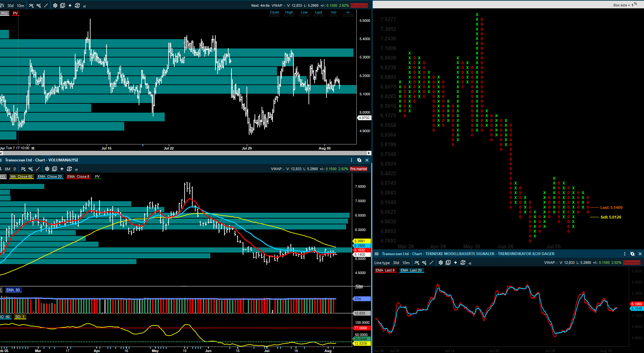Viewport: 644px width, 353px height.
Task: Click the template pages icon in the top chart toolbar
Action: coord(63,5)
